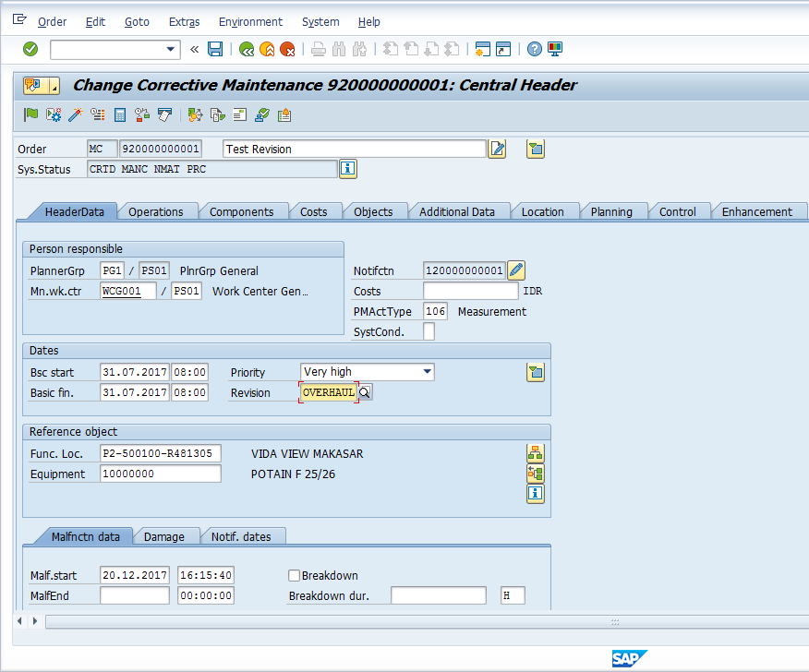Click the green checkmark Continue button
Image resolution: width=809 pixels, height=672 pixels.
[x=29, y=50]
